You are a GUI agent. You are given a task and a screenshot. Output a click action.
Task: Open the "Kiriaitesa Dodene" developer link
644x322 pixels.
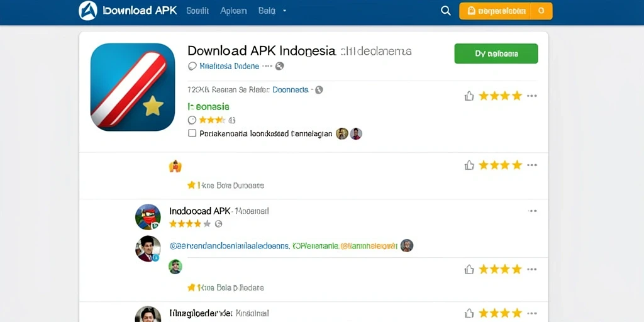(229, 66)
